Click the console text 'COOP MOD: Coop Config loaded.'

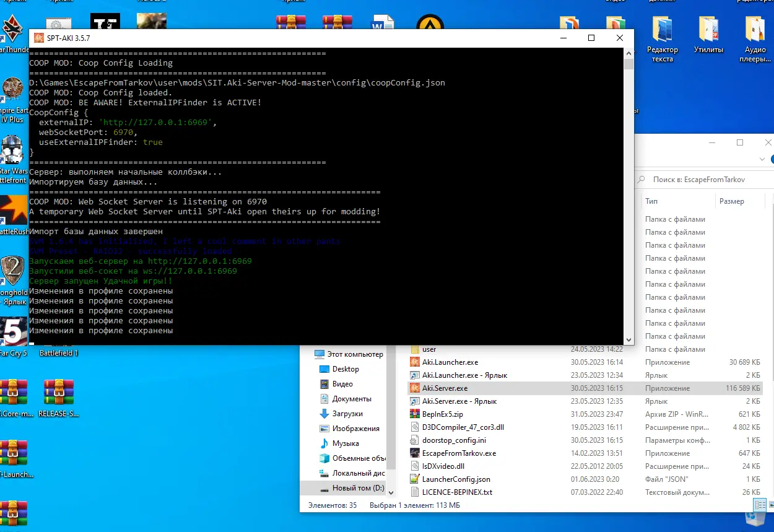point(101,93)
